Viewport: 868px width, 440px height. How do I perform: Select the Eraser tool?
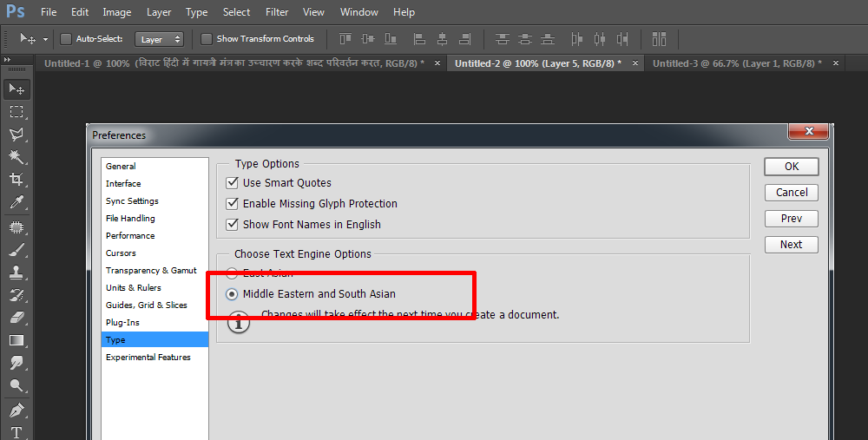[x=16, y=318]
